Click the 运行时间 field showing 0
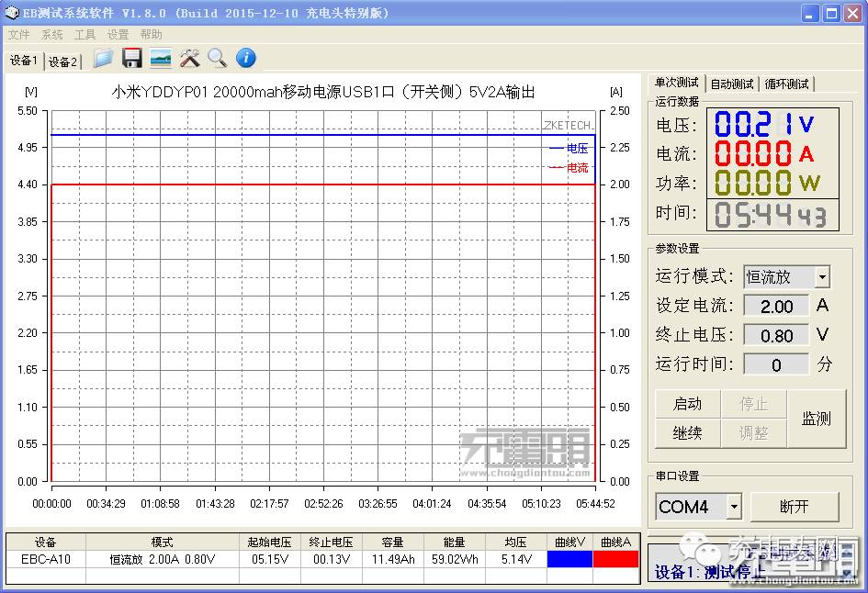The height and width of the screenshot is (593, 868). [x=776, y=364]
